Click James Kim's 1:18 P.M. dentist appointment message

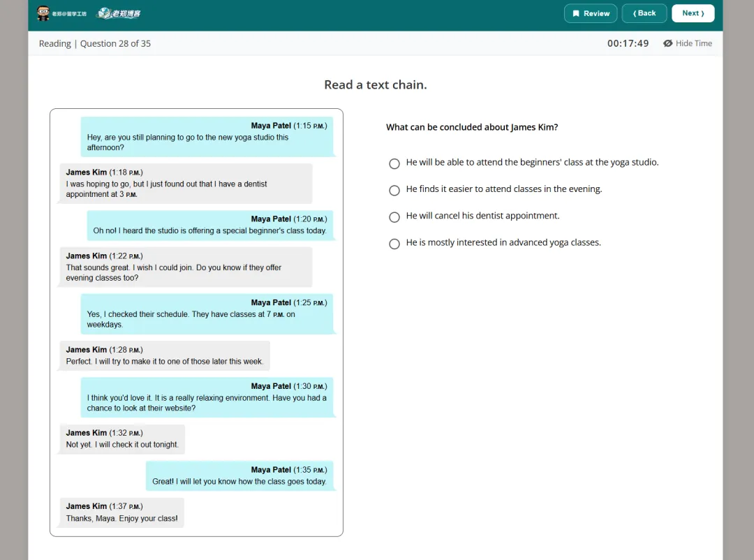coord(185,184)
